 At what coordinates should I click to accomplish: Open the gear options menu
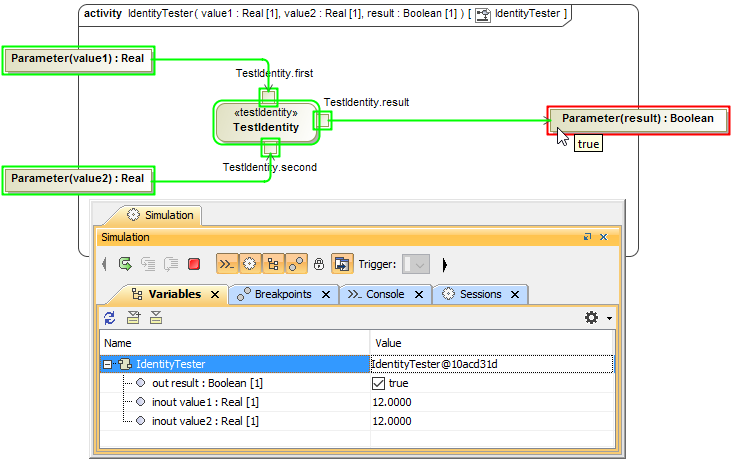tap(593, 318)
